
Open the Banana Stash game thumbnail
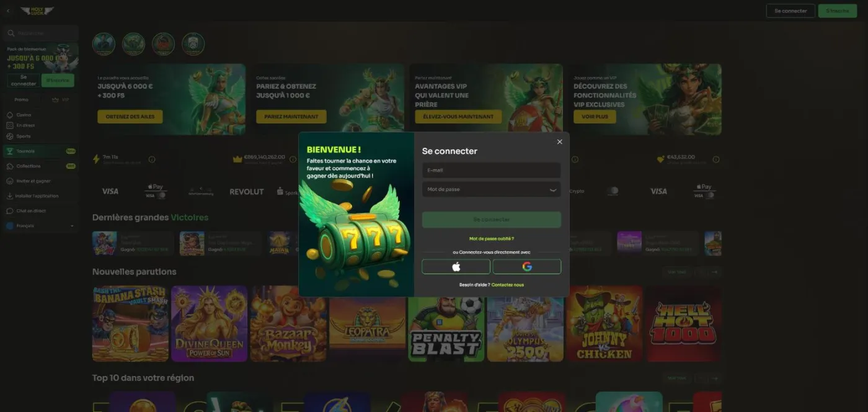pos(130,323)
